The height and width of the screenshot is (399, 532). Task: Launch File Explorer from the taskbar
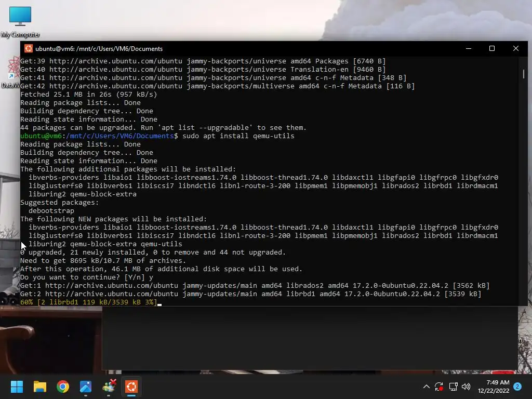pos(39,387)
